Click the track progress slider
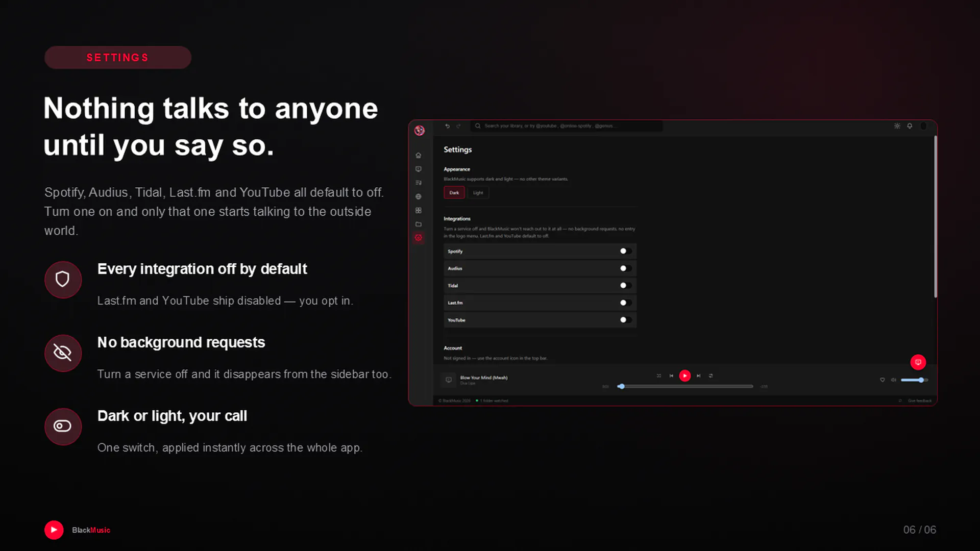Image resolution: width=980 pixels, height=551 pixels. pyautogui.click(x=685, y=387)
